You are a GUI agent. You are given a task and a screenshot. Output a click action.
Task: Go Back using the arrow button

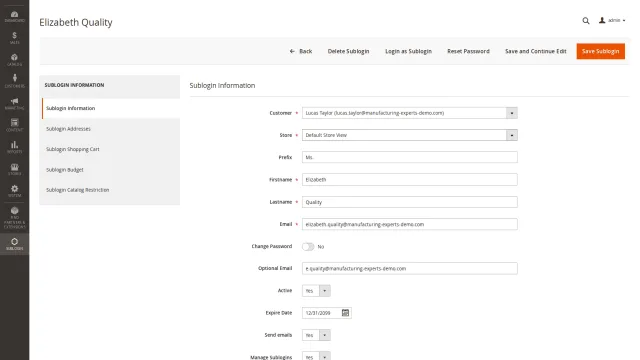(x=301, y=51)
